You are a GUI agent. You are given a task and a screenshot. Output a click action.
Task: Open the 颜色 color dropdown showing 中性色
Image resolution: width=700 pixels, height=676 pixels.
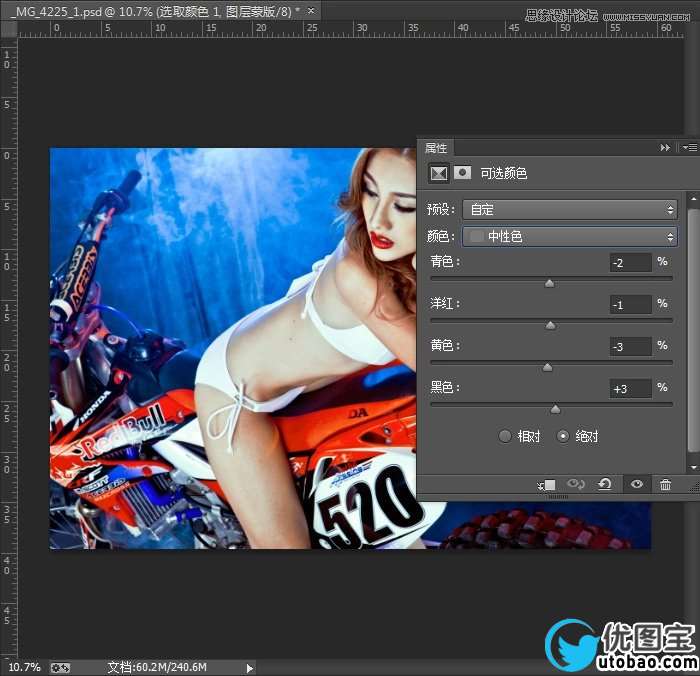coord(570,237)
